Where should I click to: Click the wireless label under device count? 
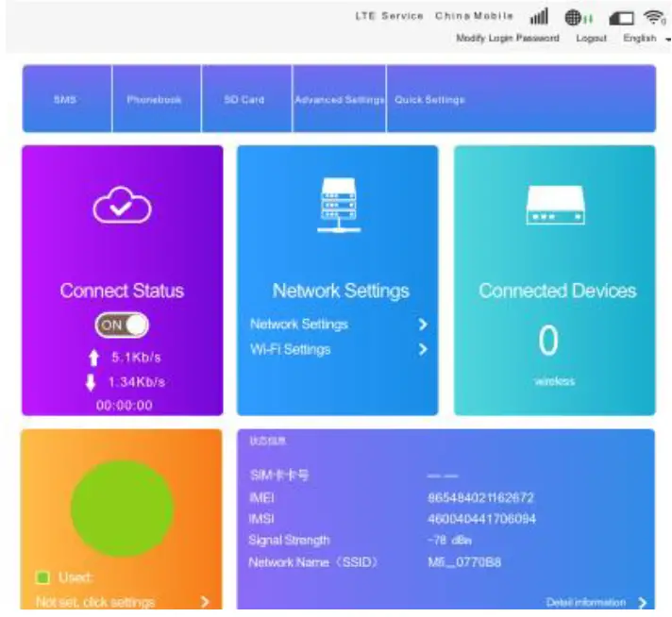pyautogui.click(x=555, y=381)
